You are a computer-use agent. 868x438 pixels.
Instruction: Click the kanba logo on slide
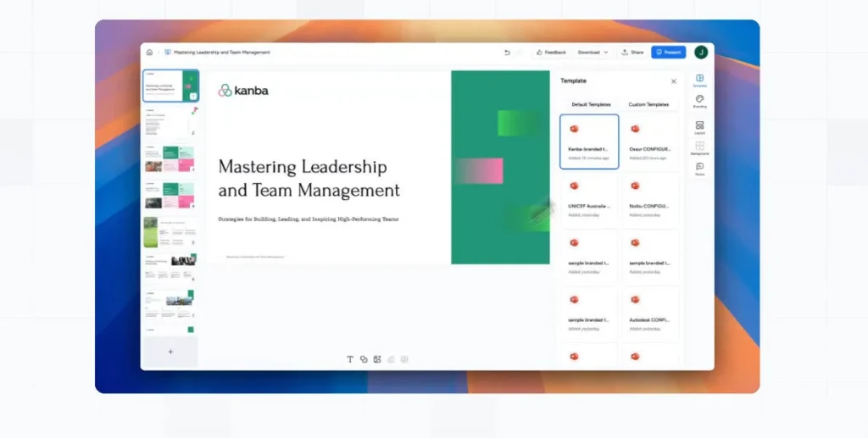coord(243,91)
